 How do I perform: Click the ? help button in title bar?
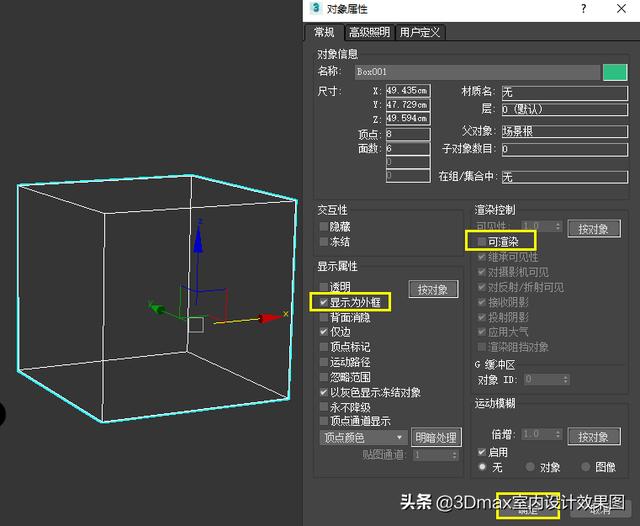(583, 8)
